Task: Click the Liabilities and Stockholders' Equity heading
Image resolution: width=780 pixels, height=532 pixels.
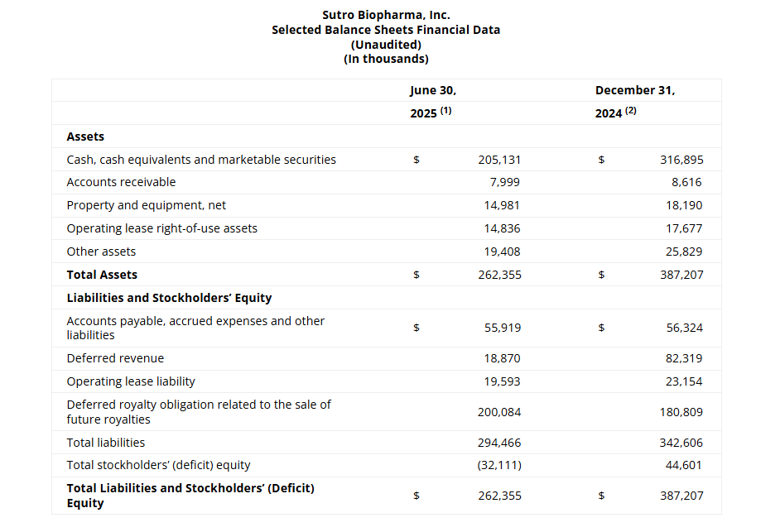Action: (x=169, y=298)
